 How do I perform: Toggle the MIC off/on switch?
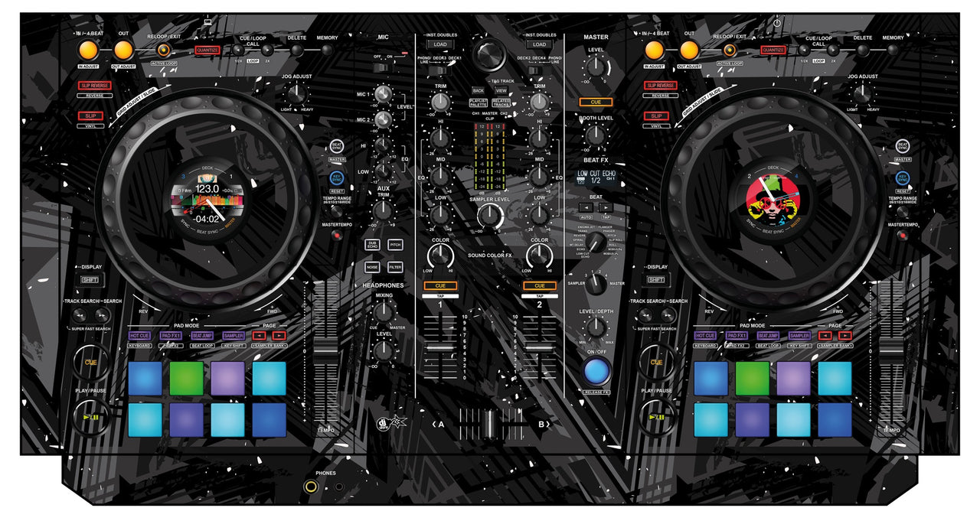click(x=382, y=67)
